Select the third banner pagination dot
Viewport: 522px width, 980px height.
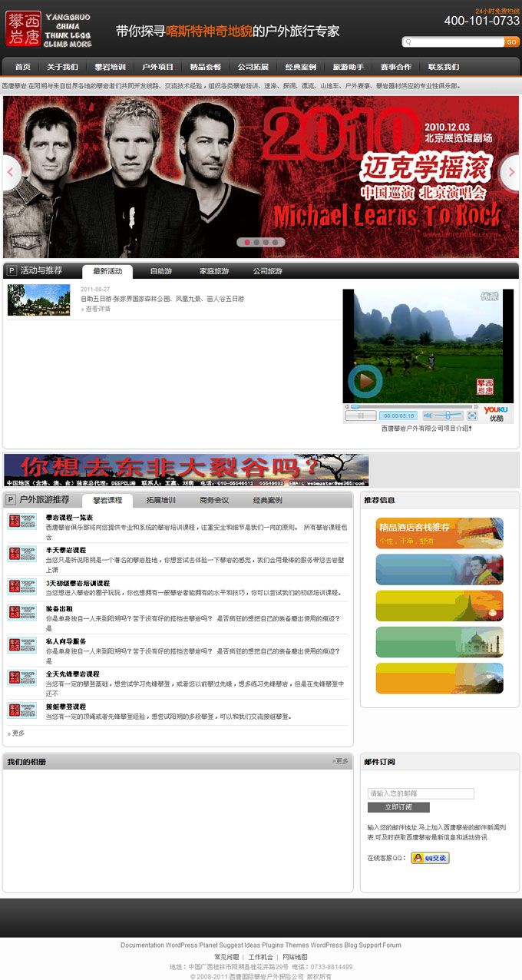click(x=266, y=242)
